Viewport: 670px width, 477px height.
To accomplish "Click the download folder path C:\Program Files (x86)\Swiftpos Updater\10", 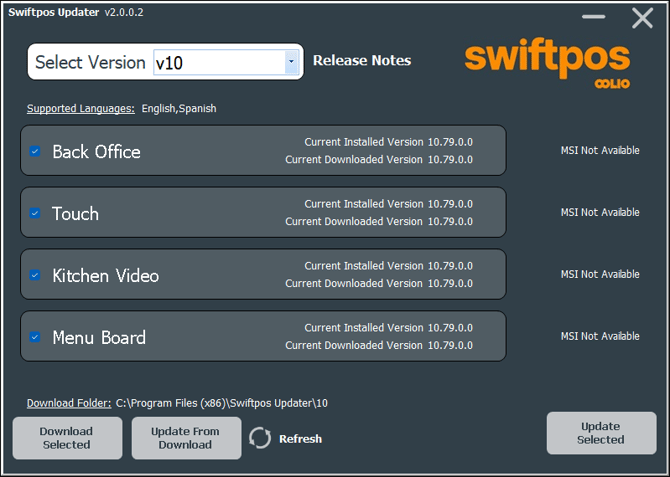I will click(x=222, y=403).
